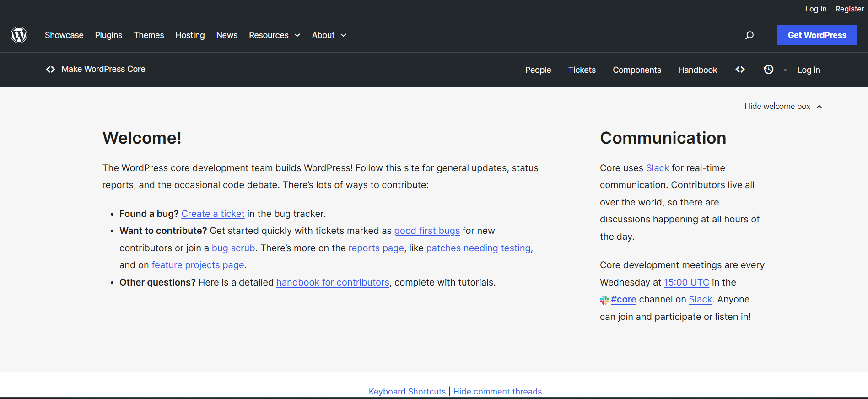Click the Communication heading

663,138
